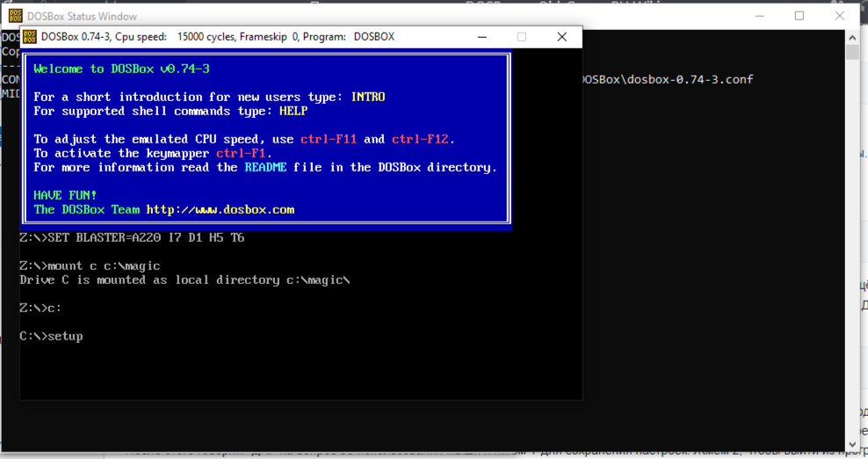The width and height of the screenshot is (868, 459).
Task: Click the 'Welcome to DOSBox v0.74-3' heading
Action: tap(121, 69)
